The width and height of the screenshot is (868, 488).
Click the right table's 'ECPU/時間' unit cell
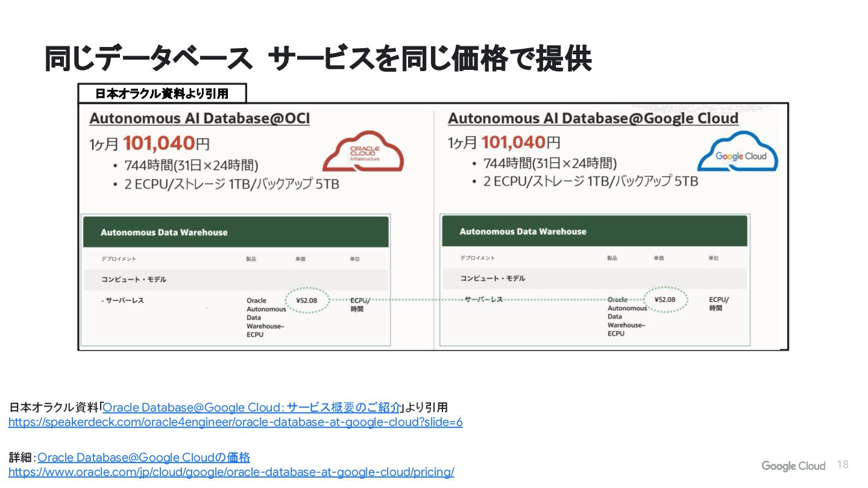pos(719,303)
